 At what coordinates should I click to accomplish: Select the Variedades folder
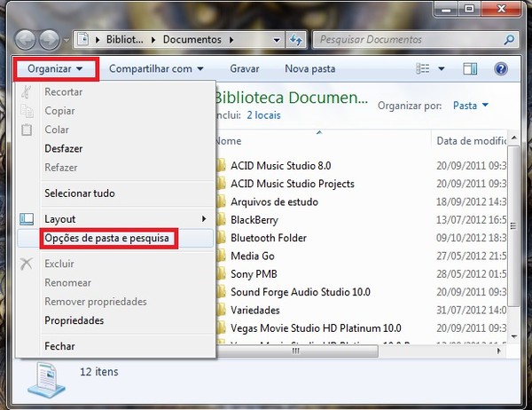tap(255, 310)
